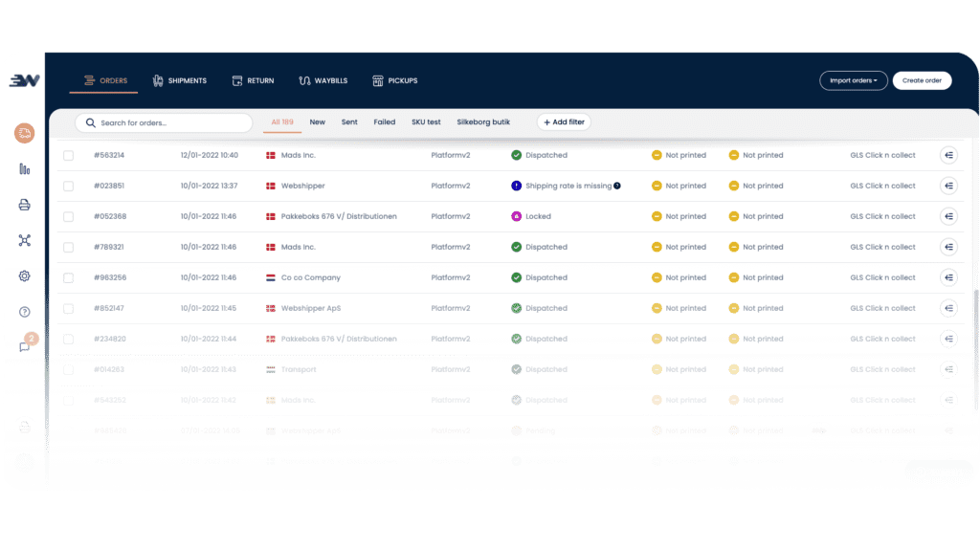This screenshot has height=551, width=980.
Task: Click Platformv2 on order #023851 row
Action: pos(451,186)
